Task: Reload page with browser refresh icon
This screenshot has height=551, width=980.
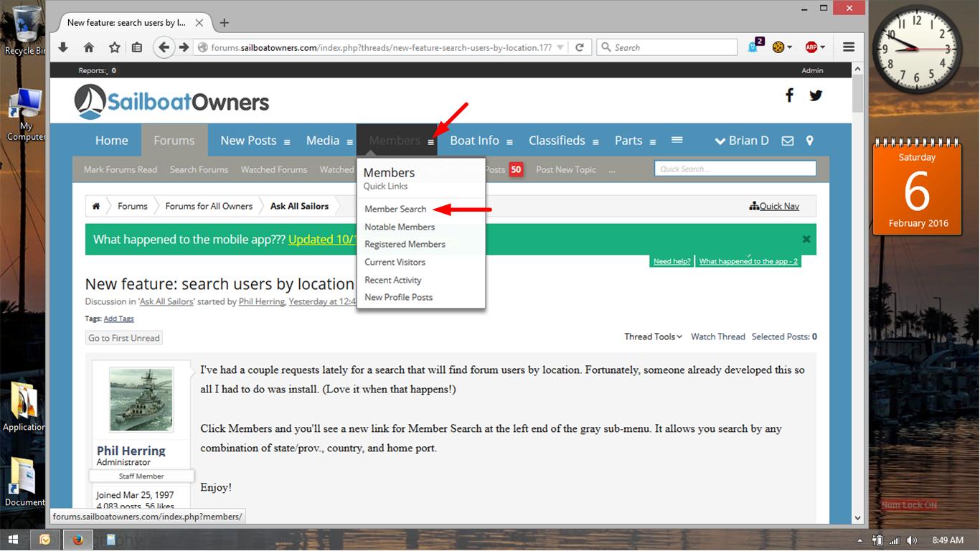Action: 580,47
